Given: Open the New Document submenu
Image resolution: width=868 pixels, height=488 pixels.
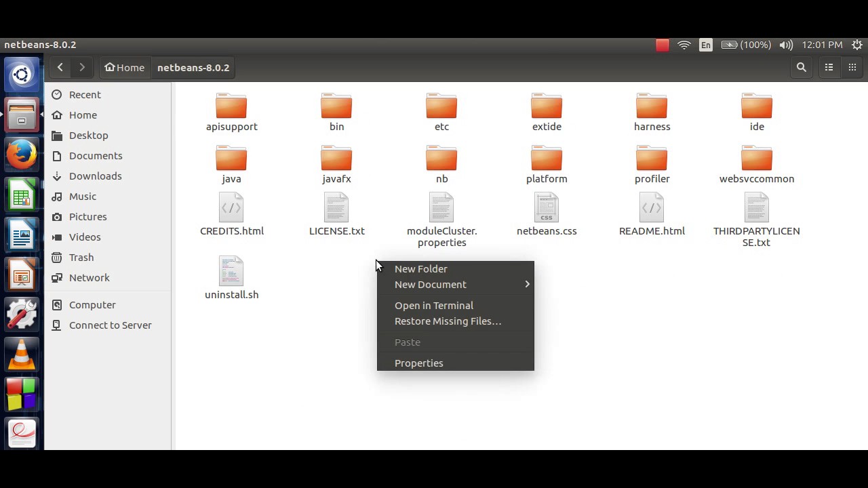Looking at the screenshot, I should [x=455, y=285].
